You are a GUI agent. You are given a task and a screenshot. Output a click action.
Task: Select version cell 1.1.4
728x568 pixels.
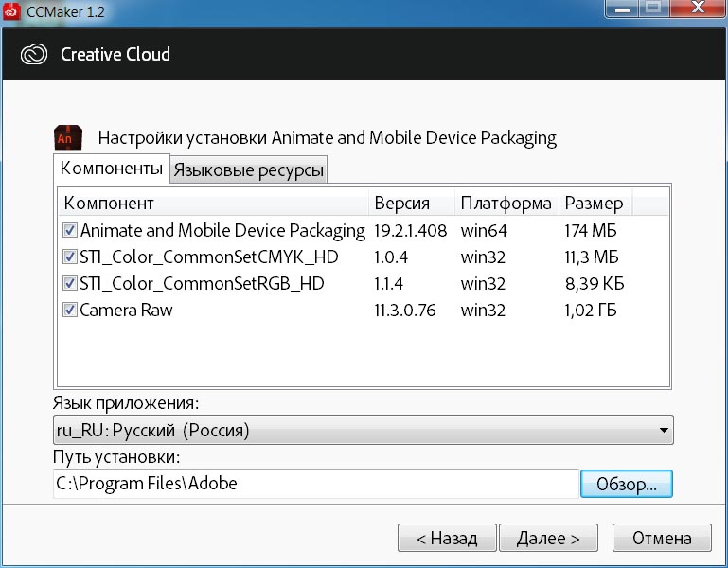[x=388, y=283]
